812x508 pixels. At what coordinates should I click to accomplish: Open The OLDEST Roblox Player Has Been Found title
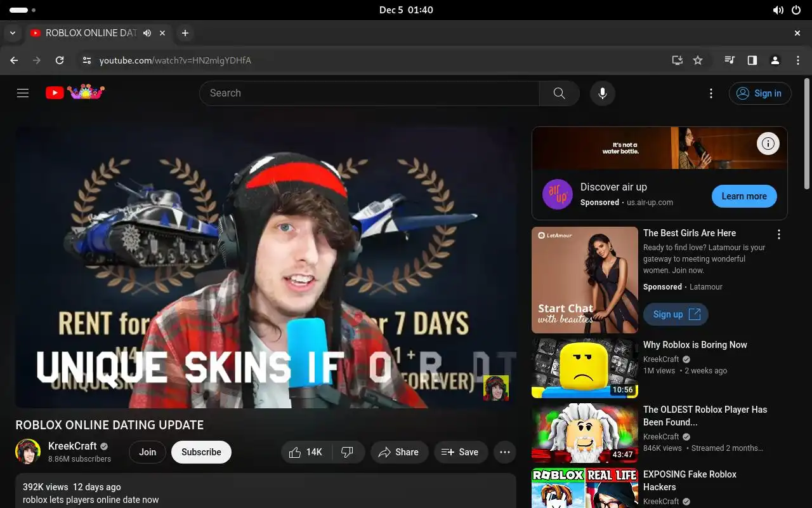(x=705, y=416)
